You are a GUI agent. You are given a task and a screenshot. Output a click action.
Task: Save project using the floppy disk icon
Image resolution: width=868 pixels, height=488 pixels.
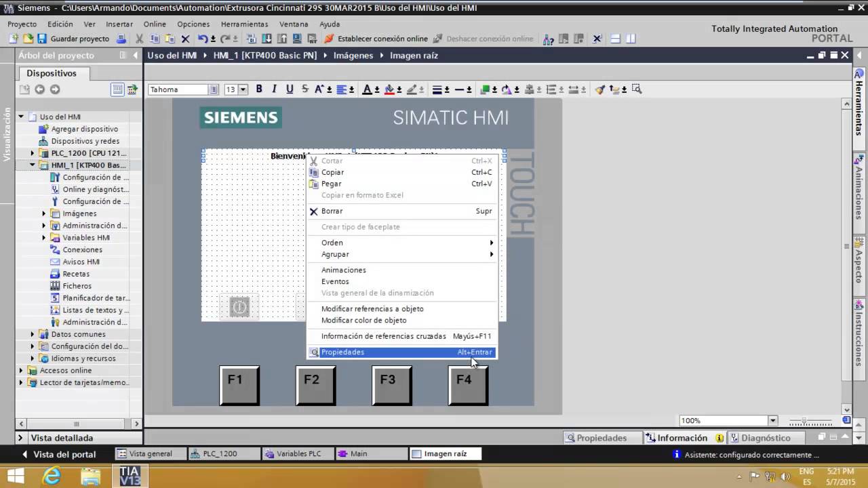tap(42, 39)
